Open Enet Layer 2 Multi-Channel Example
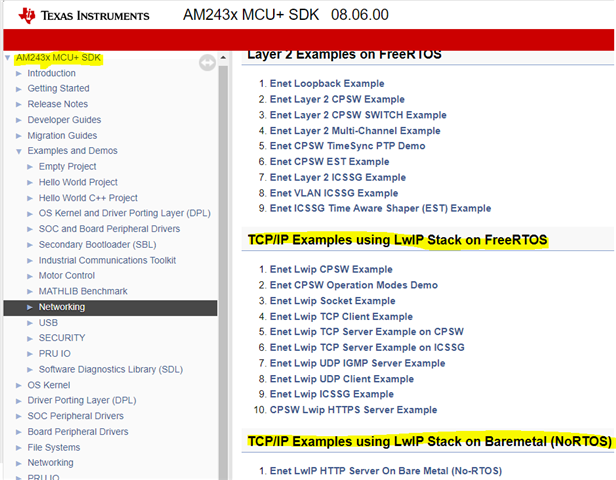Image resolution: width=616 pixels, height=480 pixels. [355, 131]
